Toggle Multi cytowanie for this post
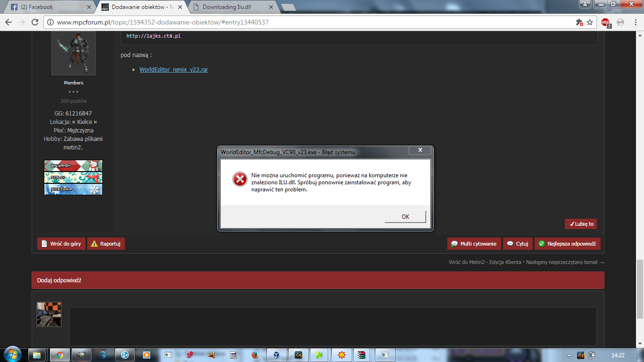Image resolution: width=644 pixels, height=362 pixels. tap(474, 244)
